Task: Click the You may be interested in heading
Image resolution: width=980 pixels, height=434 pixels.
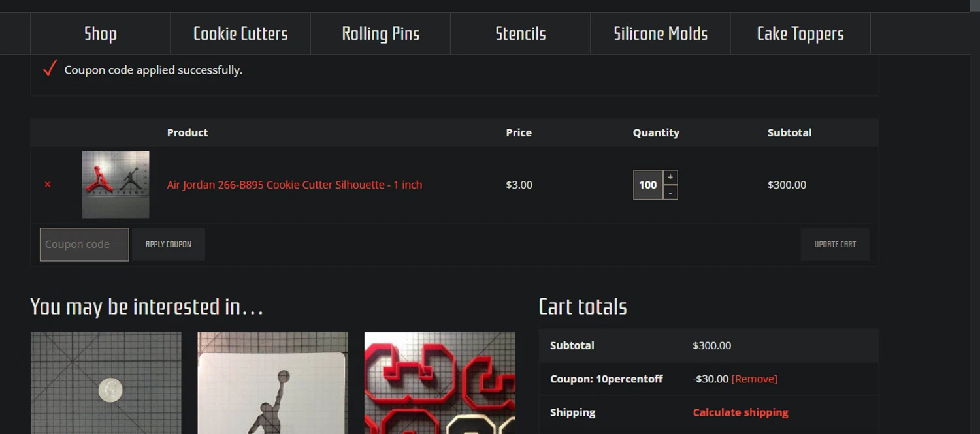Action: pos(146,306)
